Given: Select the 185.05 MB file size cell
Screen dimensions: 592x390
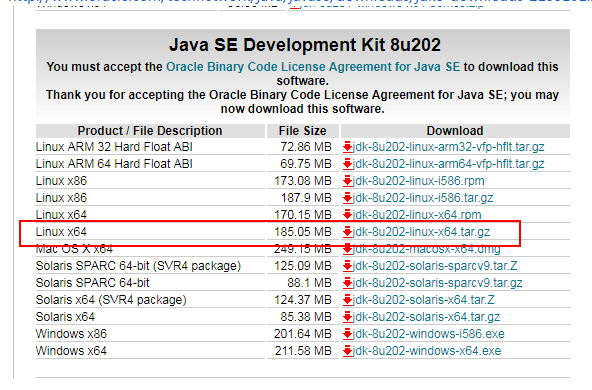Looking at the screenshot, I should click(x=303, y=232).
